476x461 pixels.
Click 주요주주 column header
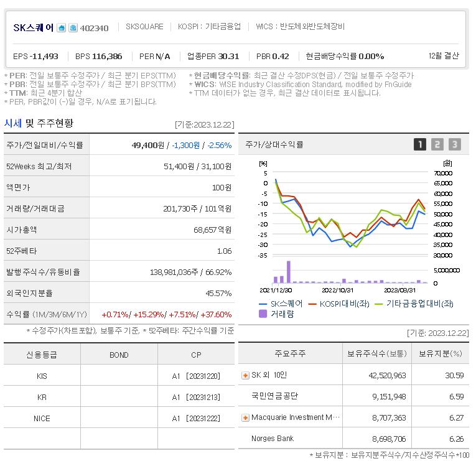point(290,353)
